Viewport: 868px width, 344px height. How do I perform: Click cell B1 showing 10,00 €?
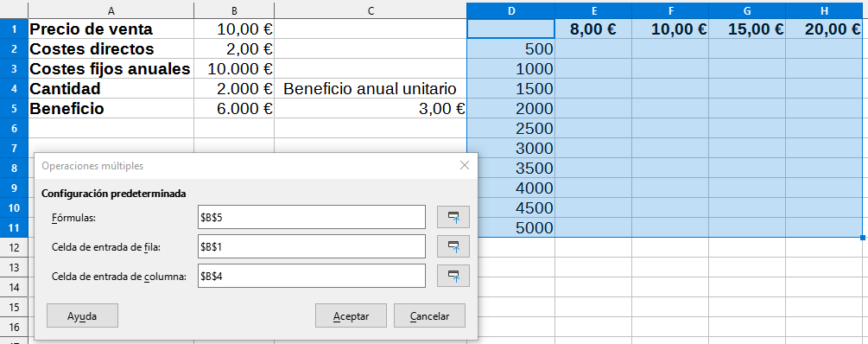point(234,29)
